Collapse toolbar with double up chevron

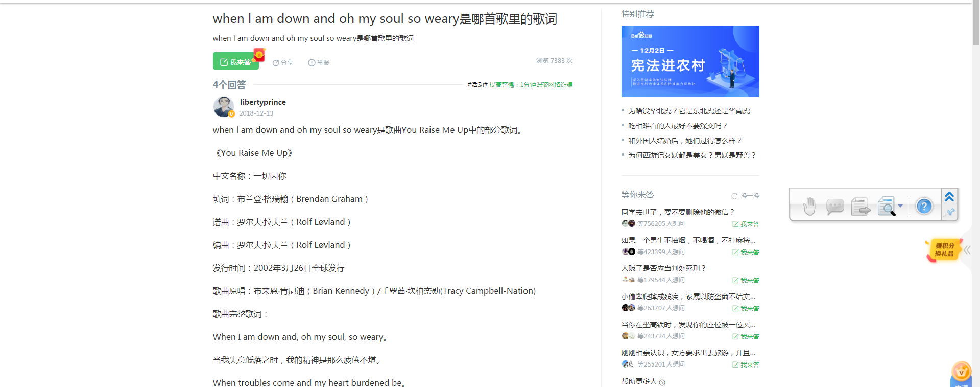pyautogui.click(x=949, y=196)
